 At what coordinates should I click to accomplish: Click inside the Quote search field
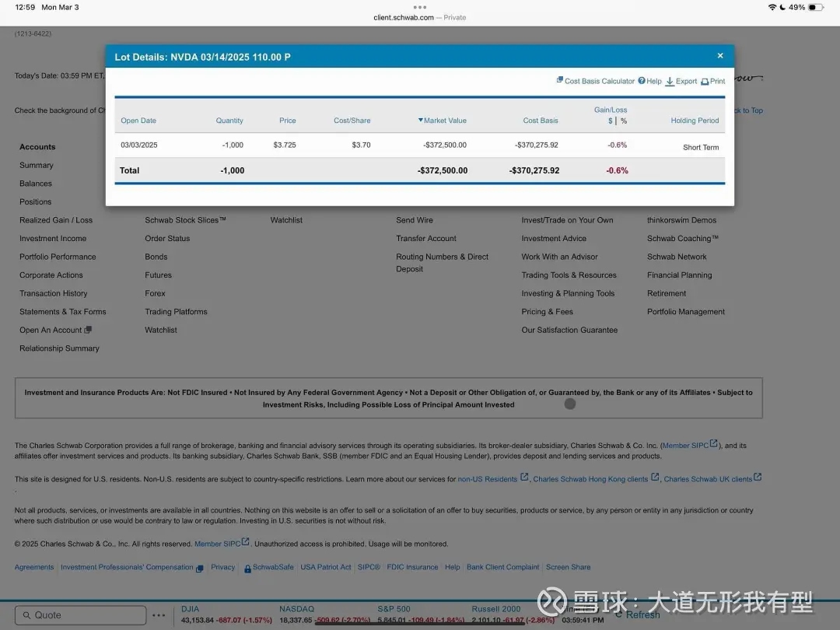point(80,614)
